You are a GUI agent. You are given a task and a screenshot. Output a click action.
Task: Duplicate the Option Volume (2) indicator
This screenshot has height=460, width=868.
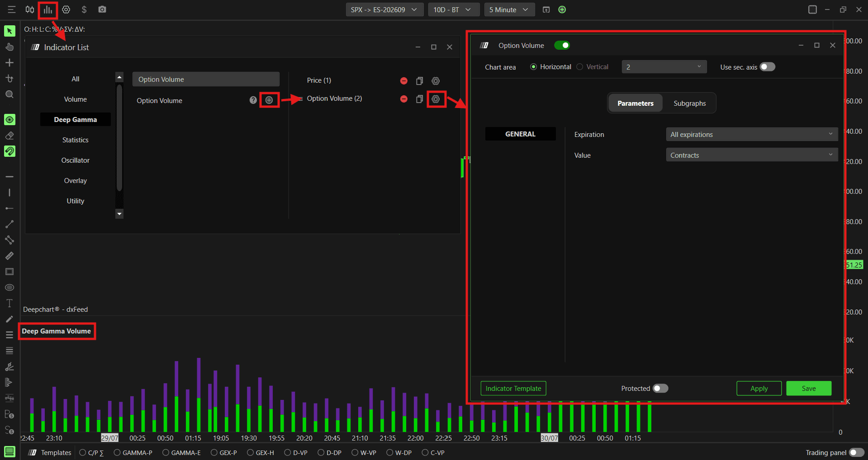420,99
